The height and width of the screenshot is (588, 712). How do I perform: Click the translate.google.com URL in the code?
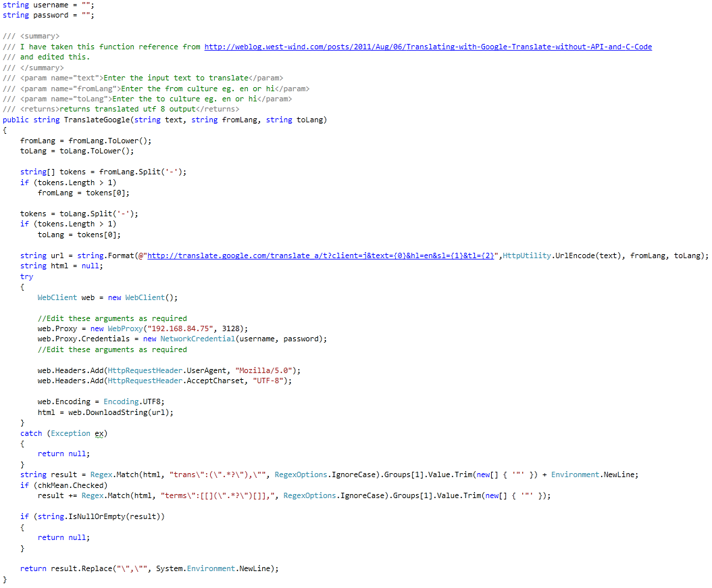(x=321, y=256)
